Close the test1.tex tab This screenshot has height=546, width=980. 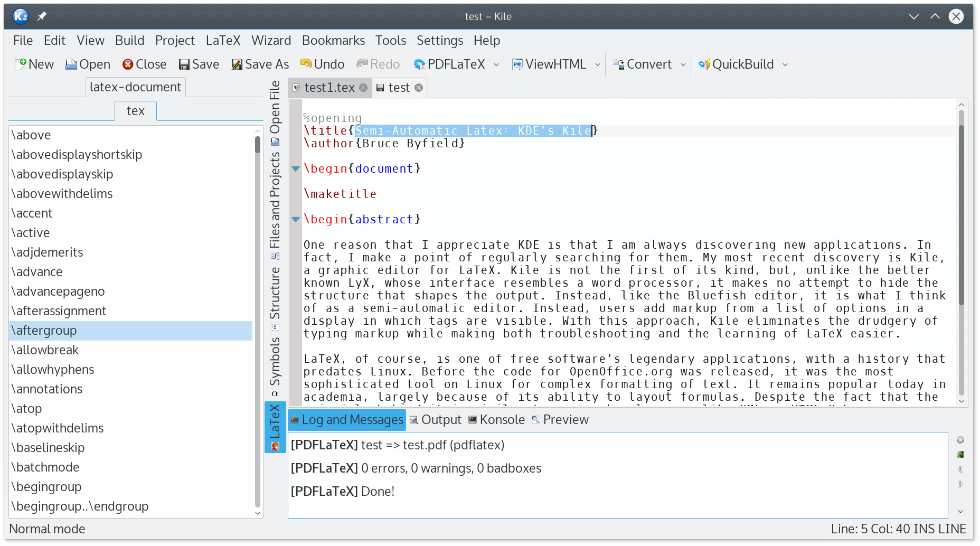click(x=363, y=88)
